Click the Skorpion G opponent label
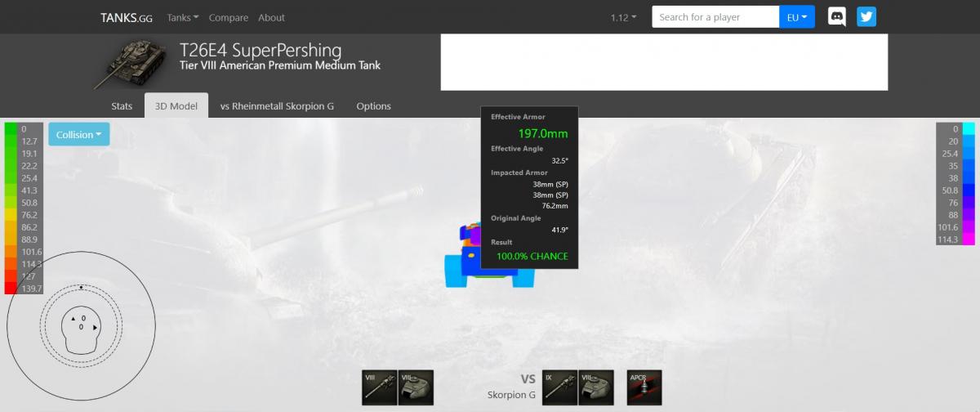Image resolution: width=980 pixels, height=412 pixels. click(511, 395)
